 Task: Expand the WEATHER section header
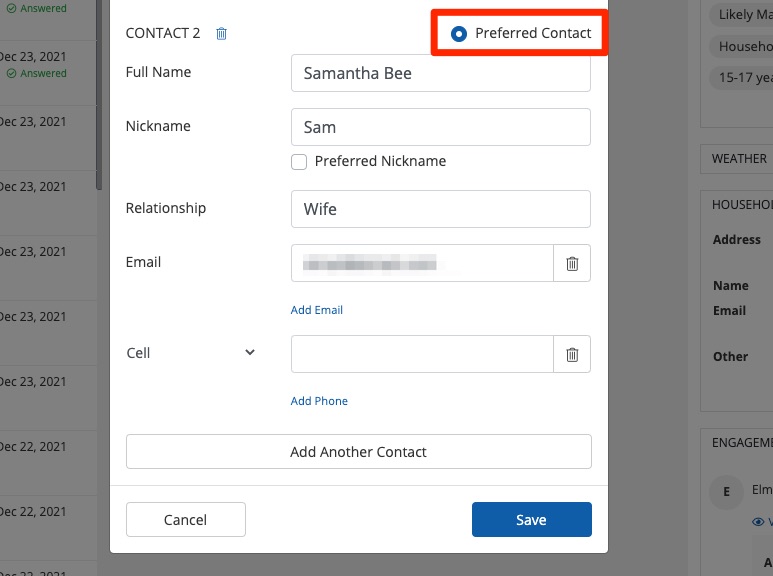739,158
